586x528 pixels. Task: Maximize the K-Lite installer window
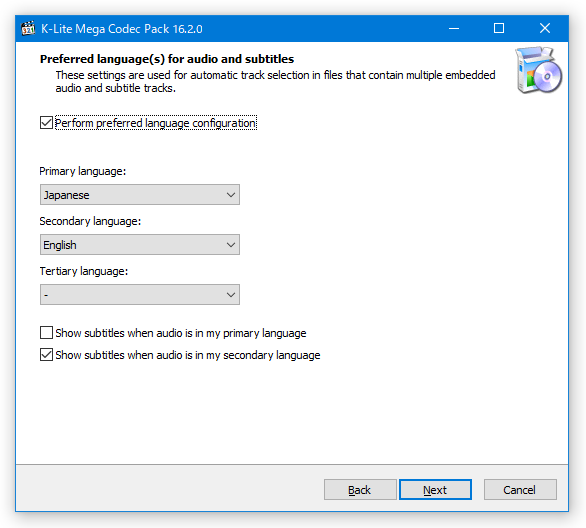pyautogui.click(x=499, y=28)
